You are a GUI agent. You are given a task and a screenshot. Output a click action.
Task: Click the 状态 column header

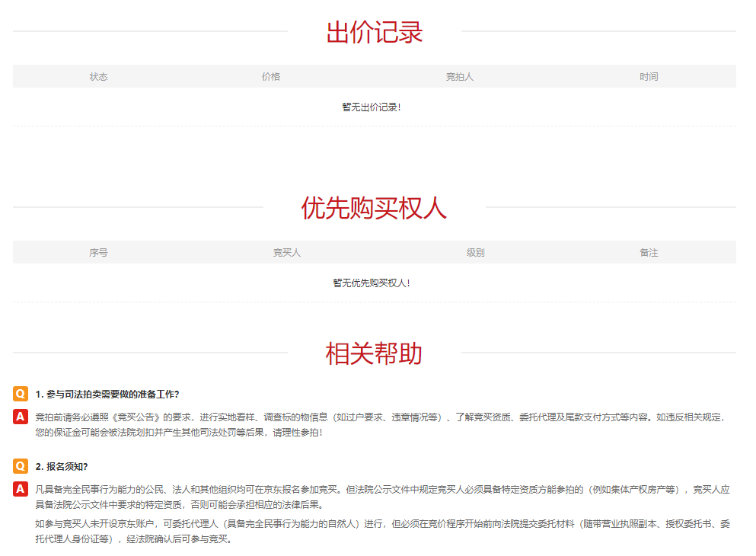pos(98,77)
